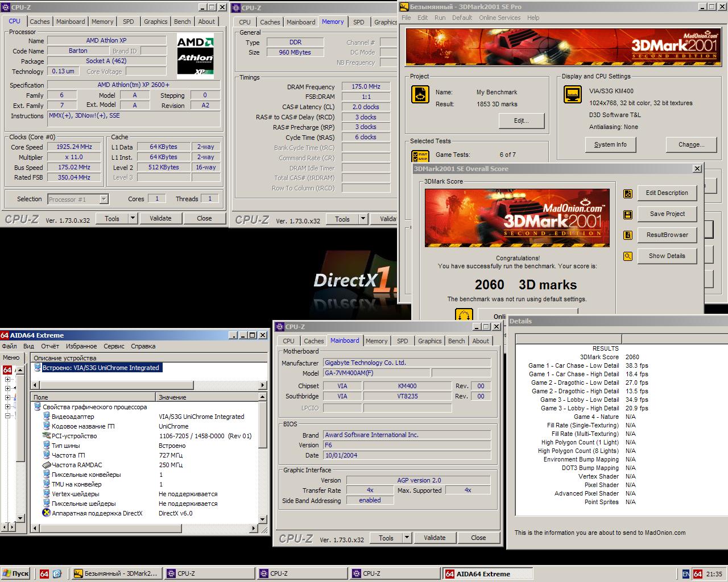Collapse the minus node in the AIDA64 menu tree
Image resolution: width=728 pixels, height=582 pixels.
(x=7, y=416)
